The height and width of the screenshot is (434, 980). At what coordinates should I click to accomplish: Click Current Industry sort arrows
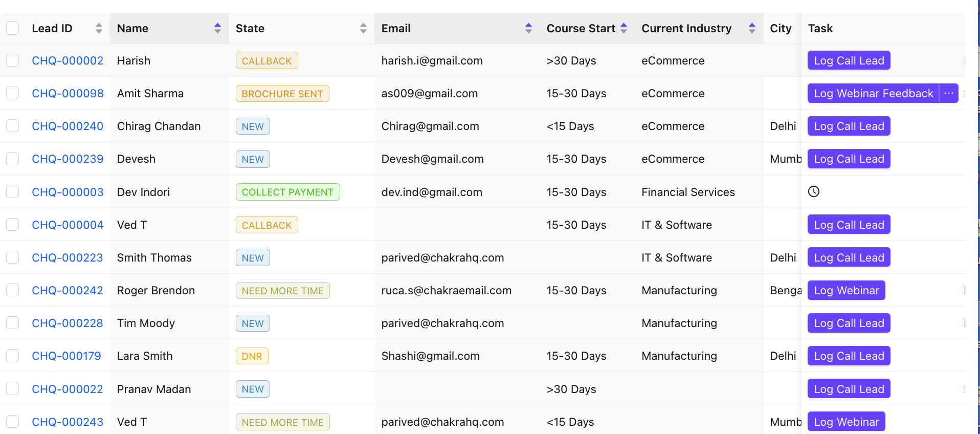point(751,29)
